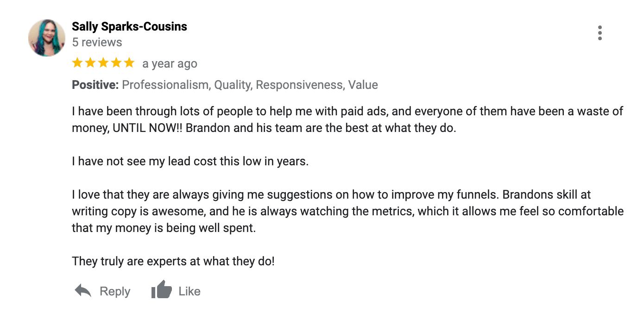The height and width of the screenshot is (313, 644).
Task: Click the thumbs-up Like icon
Action: (x=161, y=290)
